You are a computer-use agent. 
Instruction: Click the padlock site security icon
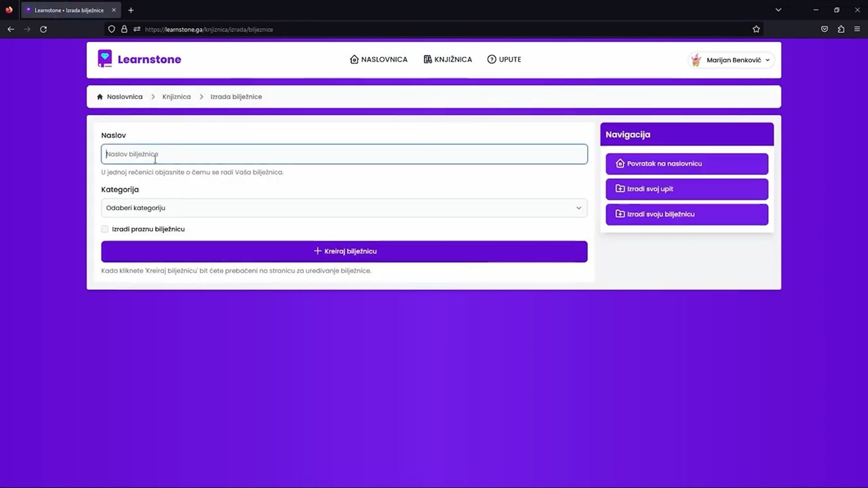[124, 29]
